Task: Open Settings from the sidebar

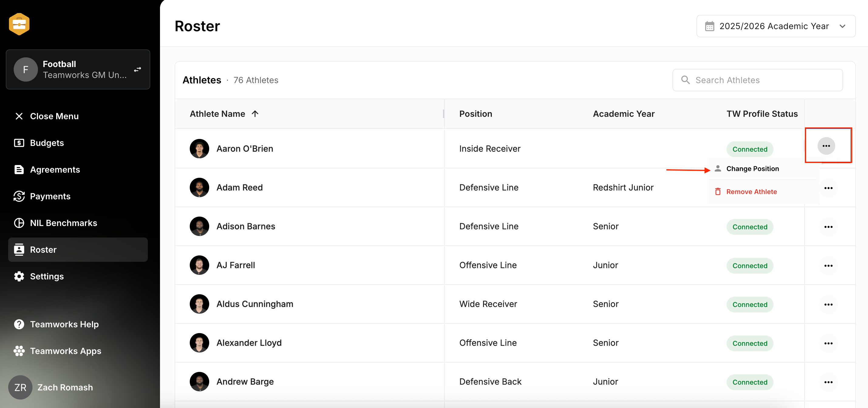Action: pyautogui.click(x=39, y=276)
